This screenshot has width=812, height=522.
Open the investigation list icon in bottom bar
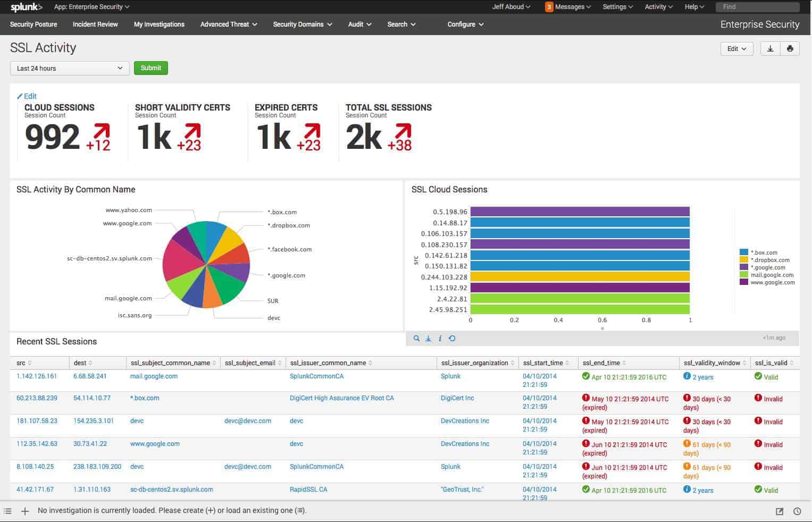[7, 511]
